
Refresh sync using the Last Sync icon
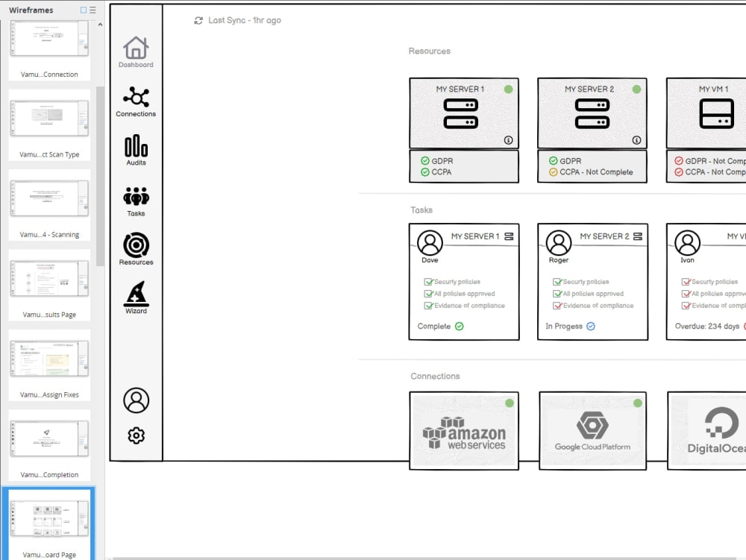pyautogui.click(x=198, y=20)
